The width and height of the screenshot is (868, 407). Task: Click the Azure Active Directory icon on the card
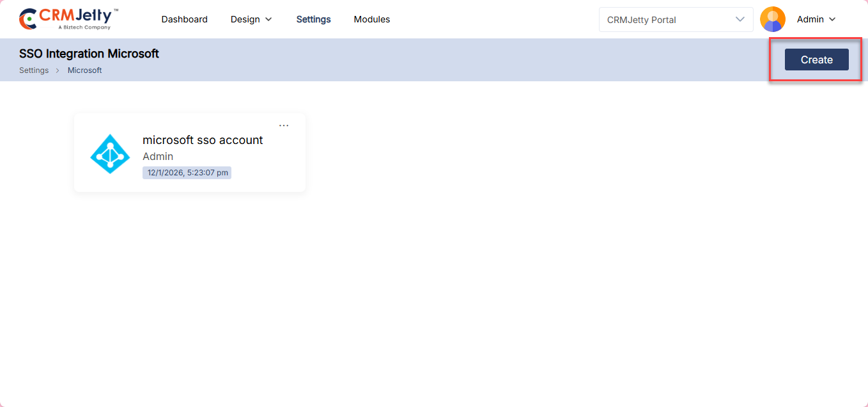(110, 154)
